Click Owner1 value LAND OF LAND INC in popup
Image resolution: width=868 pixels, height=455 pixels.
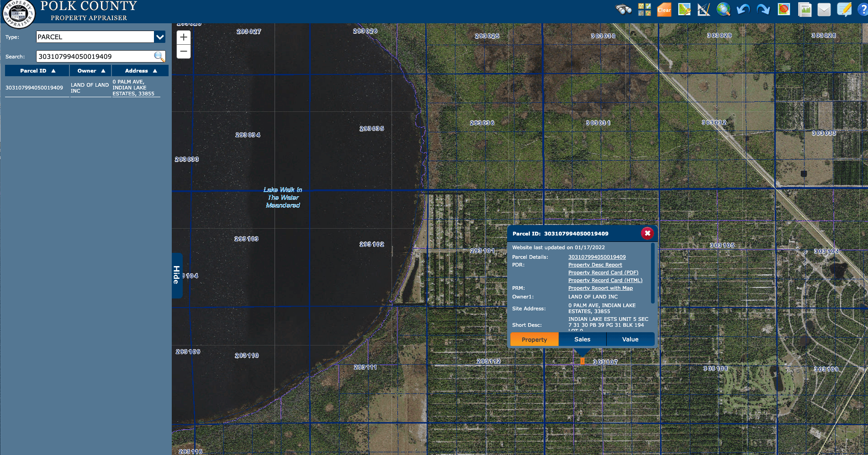pyautogui.click(x=593, y=297)
